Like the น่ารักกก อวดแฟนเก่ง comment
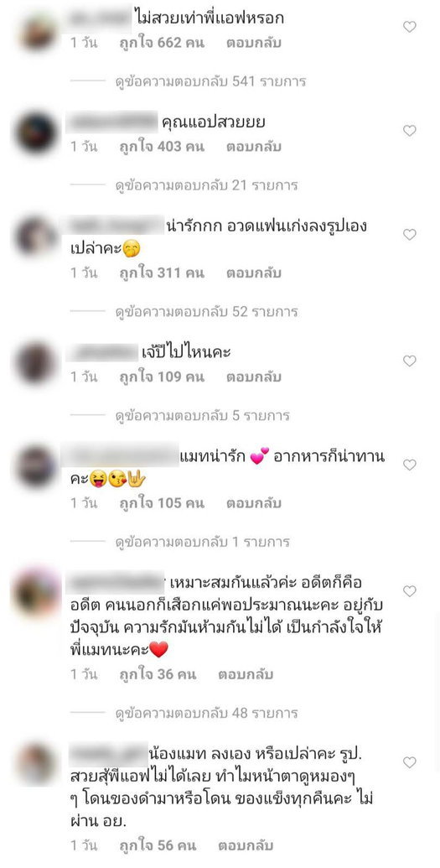 click(409, 235)
